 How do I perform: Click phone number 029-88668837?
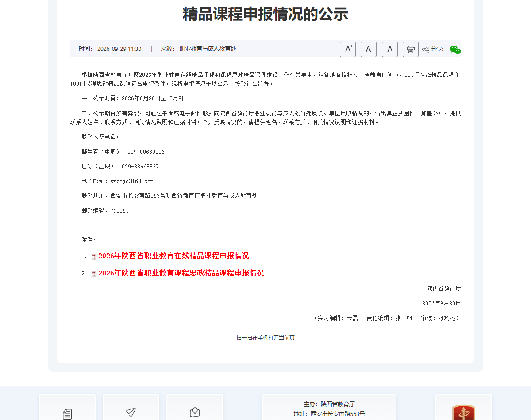coord(140,167)
